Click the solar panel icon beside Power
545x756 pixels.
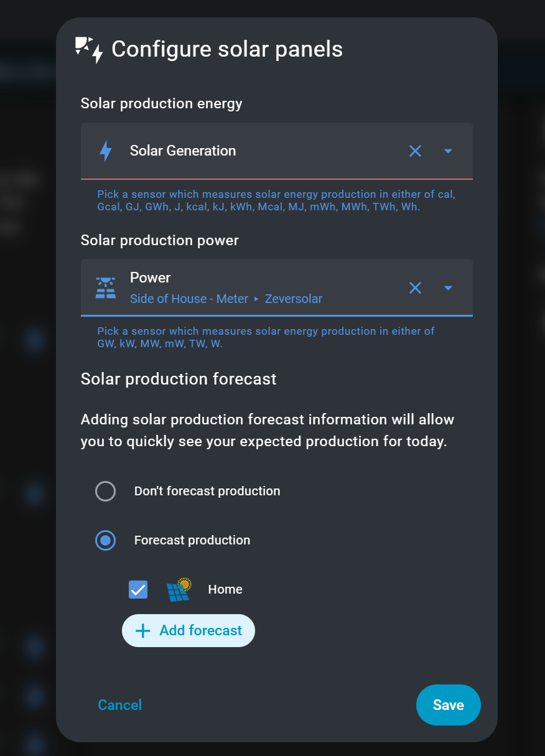(x=106, y=287)
